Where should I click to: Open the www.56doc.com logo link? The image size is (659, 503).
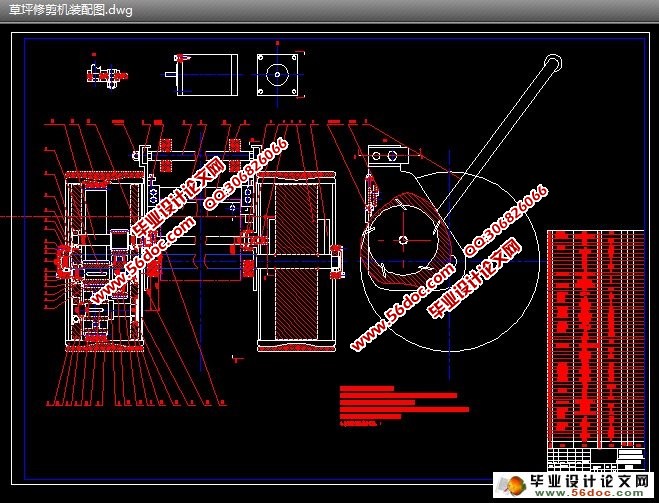(589, 493)
